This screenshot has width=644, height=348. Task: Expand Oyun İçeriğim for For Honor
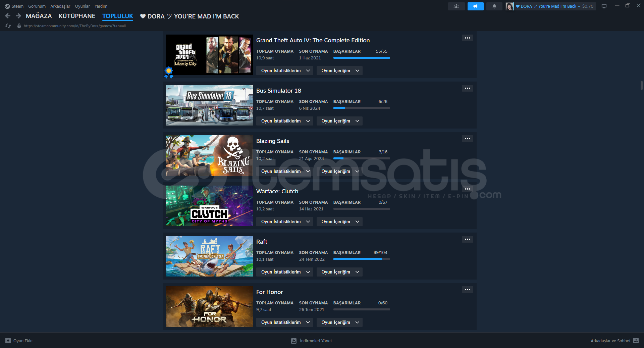339,322
